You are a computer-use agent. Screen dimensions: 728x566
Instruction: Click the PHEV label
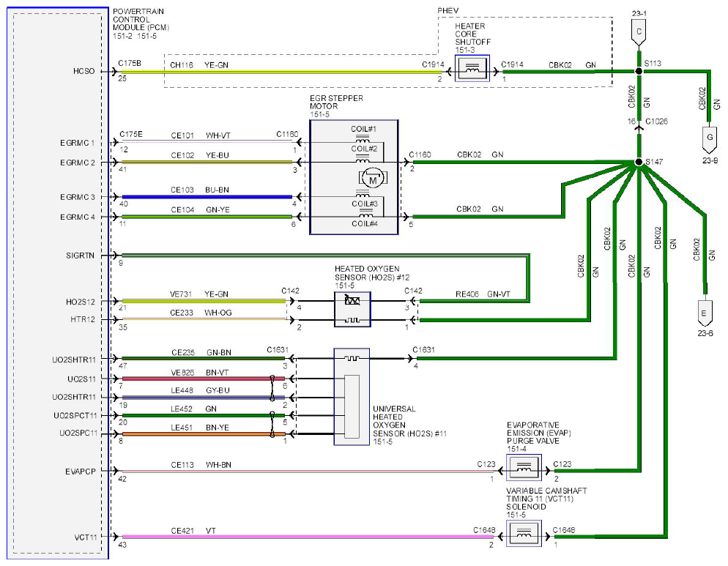pos(448,11)
